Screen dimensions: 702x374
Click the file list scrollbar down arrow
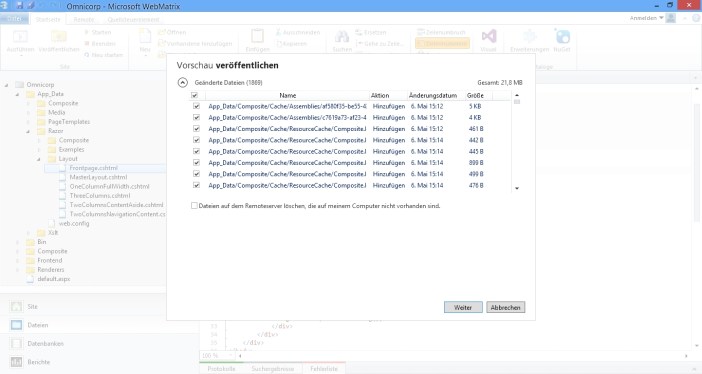tap(517, 188)
